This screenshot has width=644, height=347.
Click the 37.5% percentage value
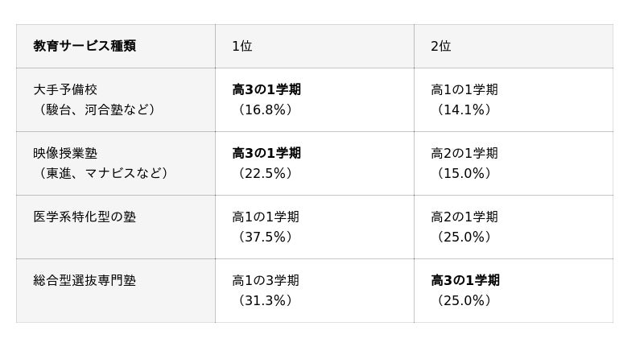coord(265,237)
